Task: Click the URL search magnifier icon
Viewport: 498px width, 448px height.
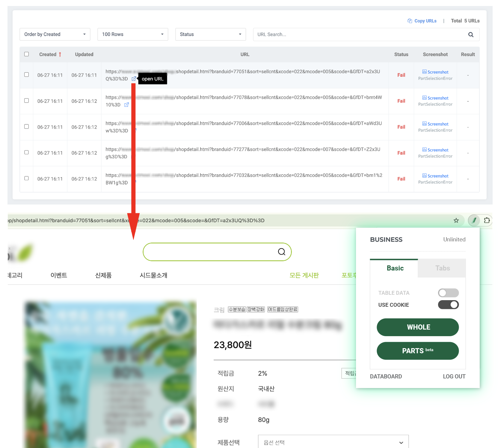Action: coord(471,34)
